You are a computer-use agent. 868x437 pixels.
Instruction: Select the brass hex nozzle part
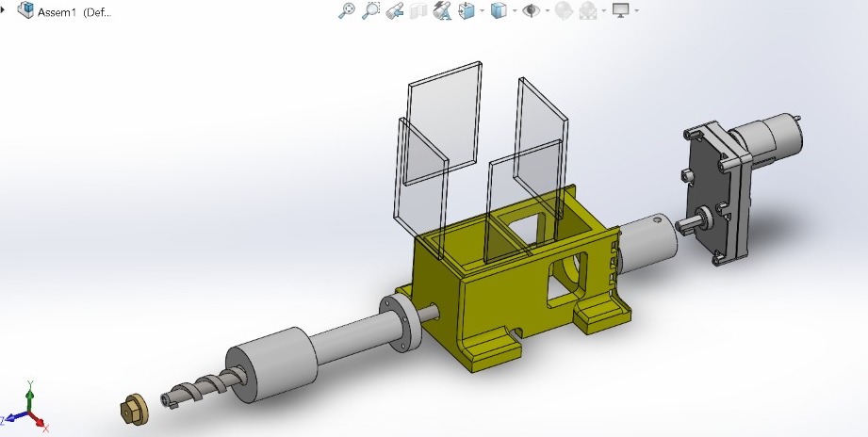(135, 410)
